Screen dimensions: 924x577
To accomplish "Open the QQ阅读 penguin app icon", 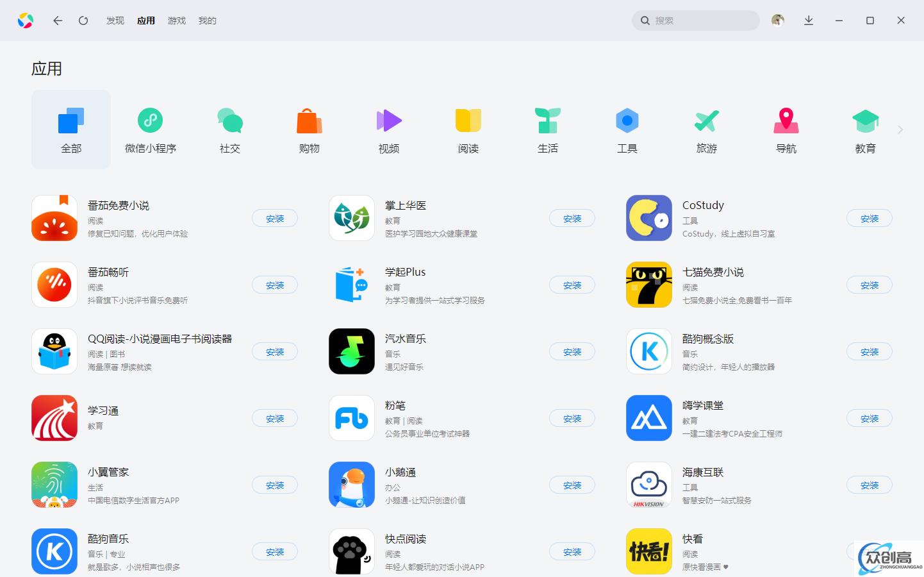I will 54,351.
